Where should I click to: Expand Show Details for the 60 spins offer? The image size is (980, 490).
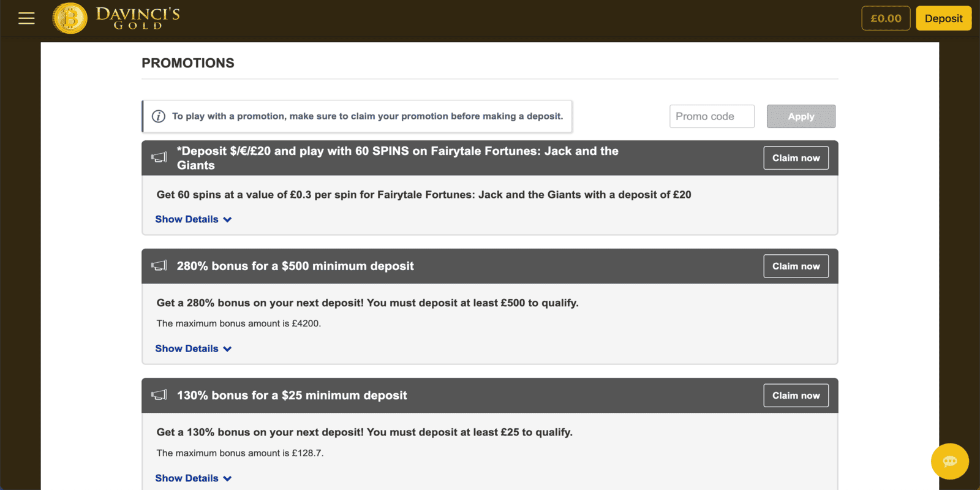pyautogui.click(x=193, y=219)
